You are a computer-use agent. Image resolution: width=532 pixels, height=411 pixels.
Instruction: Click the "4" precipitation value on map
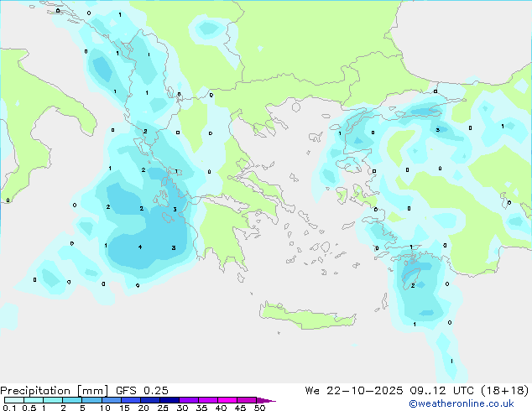tap(140, 247)
